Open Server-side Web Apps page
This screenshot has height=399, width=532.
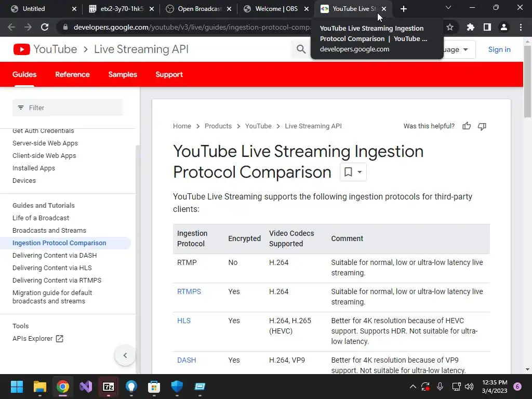click(x=45, y=143)
